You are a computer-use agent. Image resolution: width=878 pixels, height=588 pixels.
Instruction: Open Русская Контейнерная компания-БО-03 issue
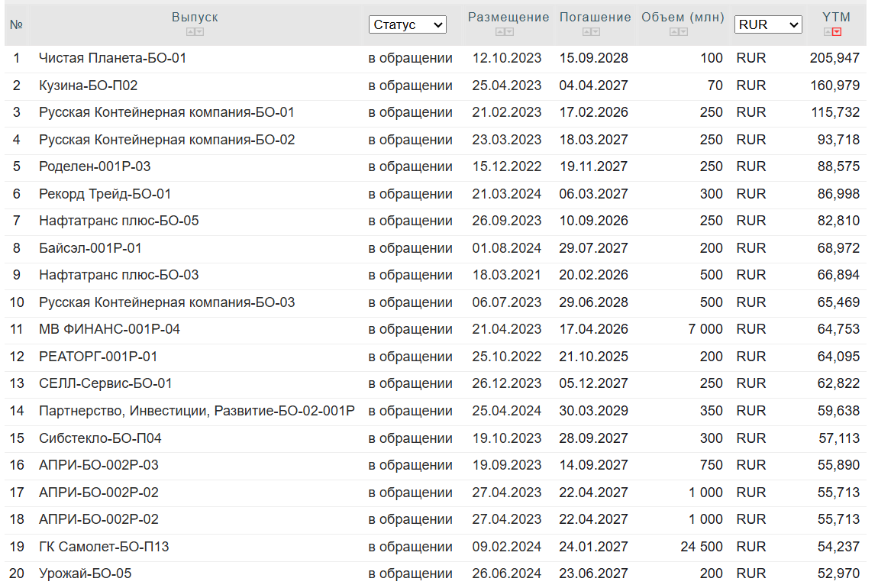point(167,303)
